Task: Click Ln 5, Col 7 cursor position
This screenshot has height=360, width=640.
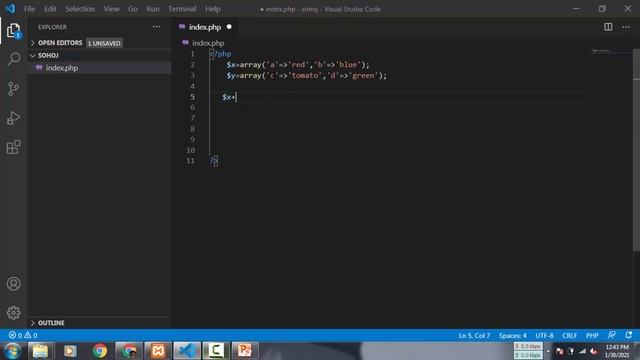Action: [474, 336]
